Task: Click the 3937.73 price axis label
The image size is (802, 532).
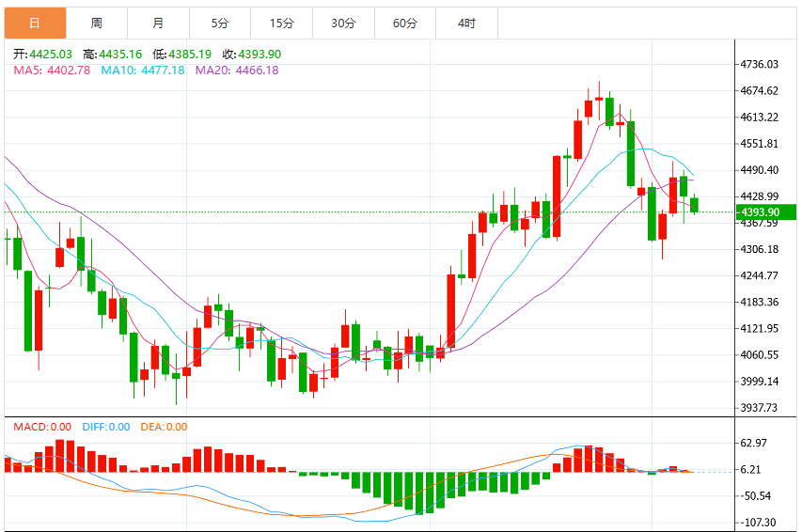Action: (x=760, y=408)
